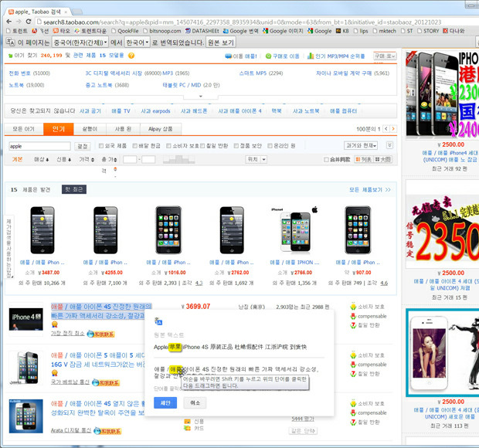Screen dimensions: 479x448
Task: Go back with the browser back arrow
Action: [x=8, y=22]
